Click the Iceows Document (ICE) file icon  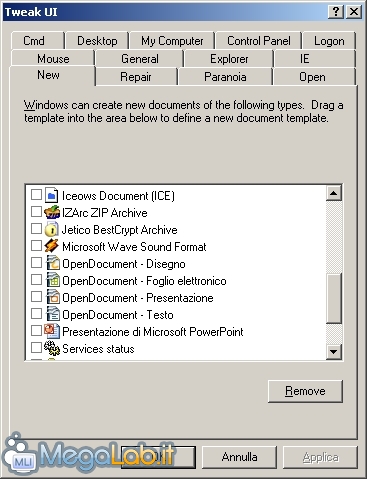[52, 195]
